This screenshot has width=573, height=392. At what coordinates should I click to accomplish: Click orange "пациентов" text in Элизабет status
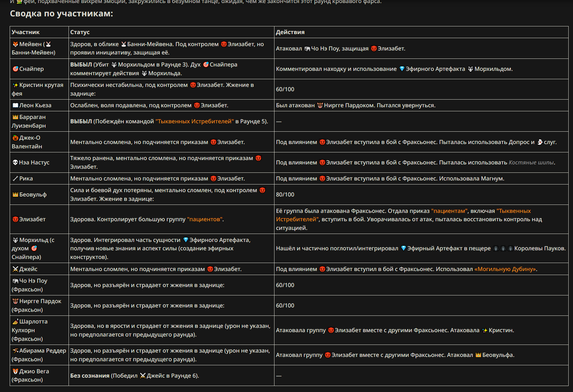pos(205,219)
